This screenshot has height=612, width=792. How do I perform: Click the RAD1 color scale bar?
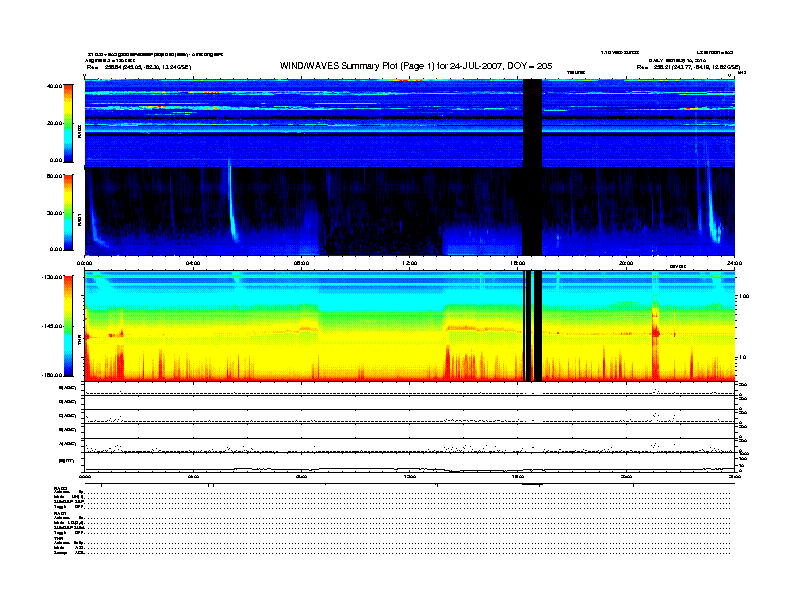pyautogui.click(x=68, y=212)
